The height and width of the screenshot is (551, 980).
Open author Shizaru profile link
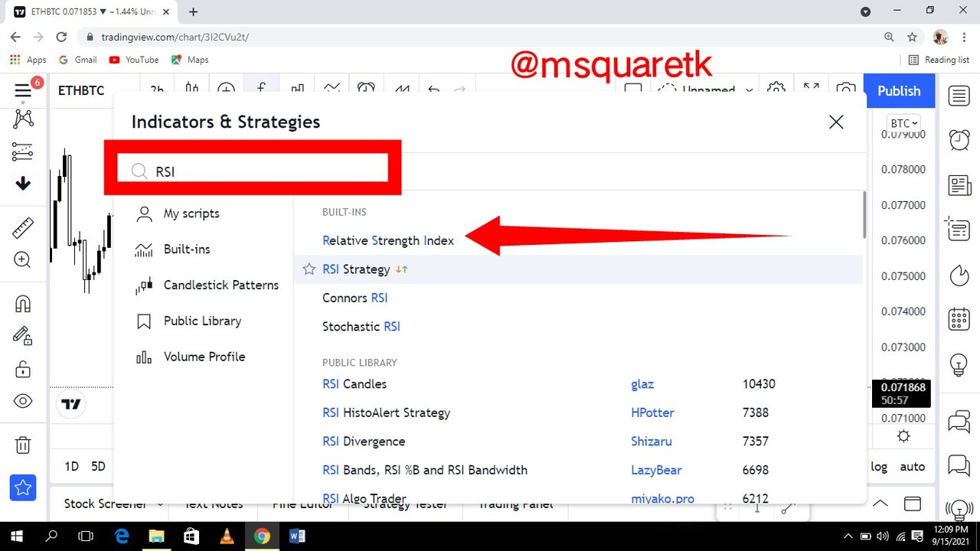click(652, 442)
